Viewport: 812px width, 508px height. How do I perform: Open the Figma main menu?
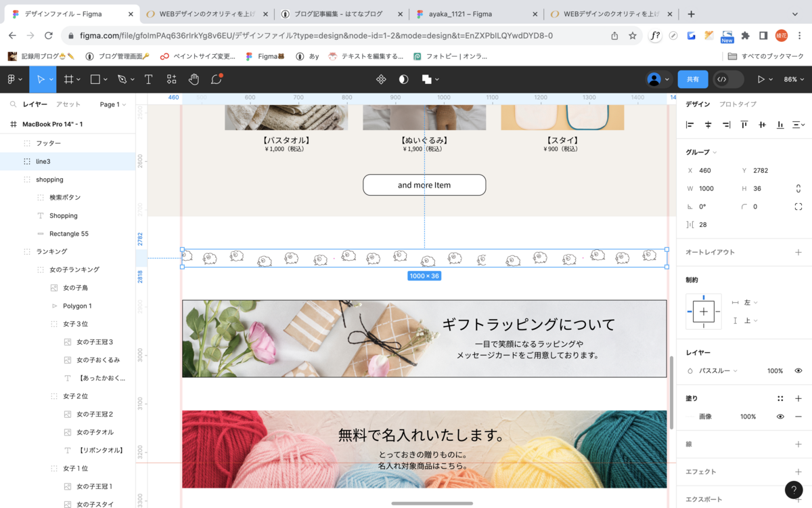click(14, 79)
